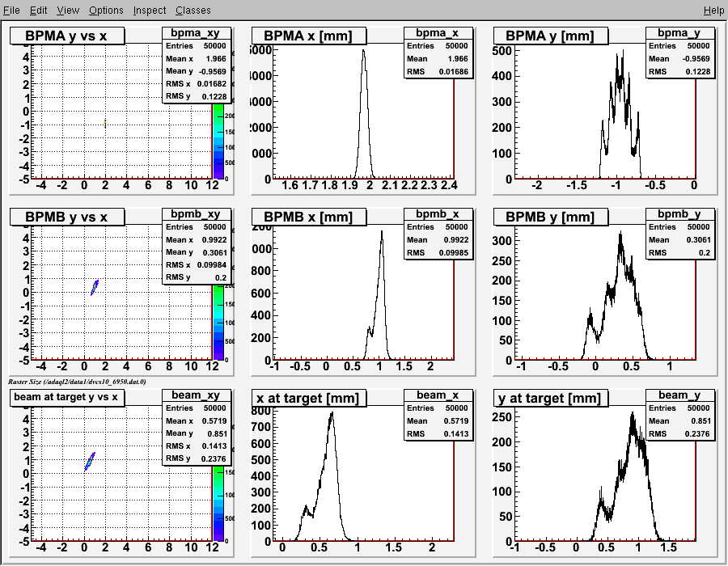728x566 pixels.
Task: Click the peak of x at target histogram
Action: coord(332,413)
